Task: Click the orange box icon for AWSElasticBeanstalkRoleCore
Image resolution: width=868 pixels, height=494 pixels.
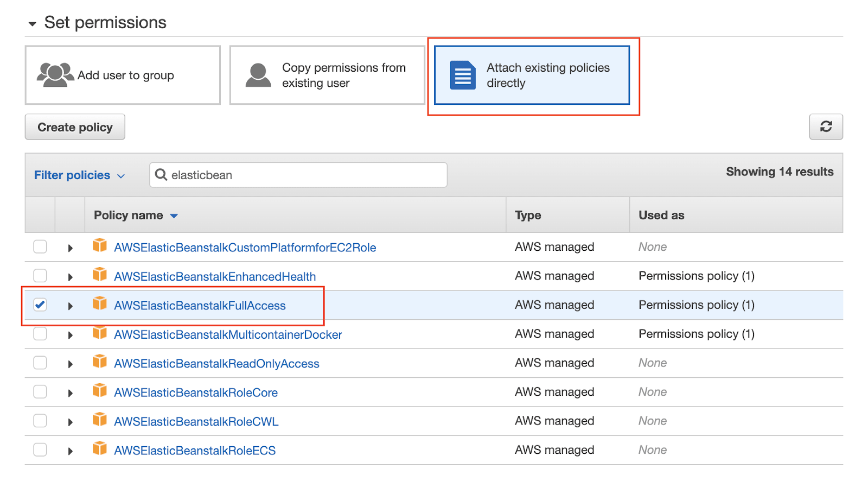Action: click(x=100, y=390)
